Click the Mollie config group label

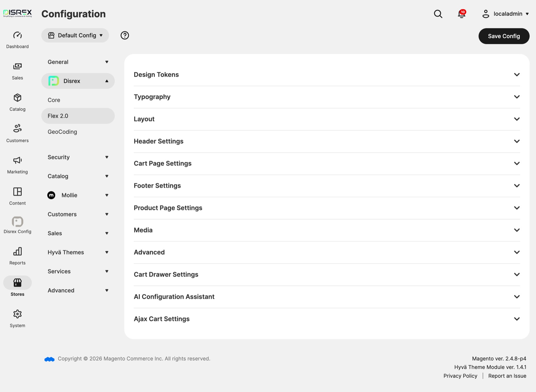coord(69,195)
